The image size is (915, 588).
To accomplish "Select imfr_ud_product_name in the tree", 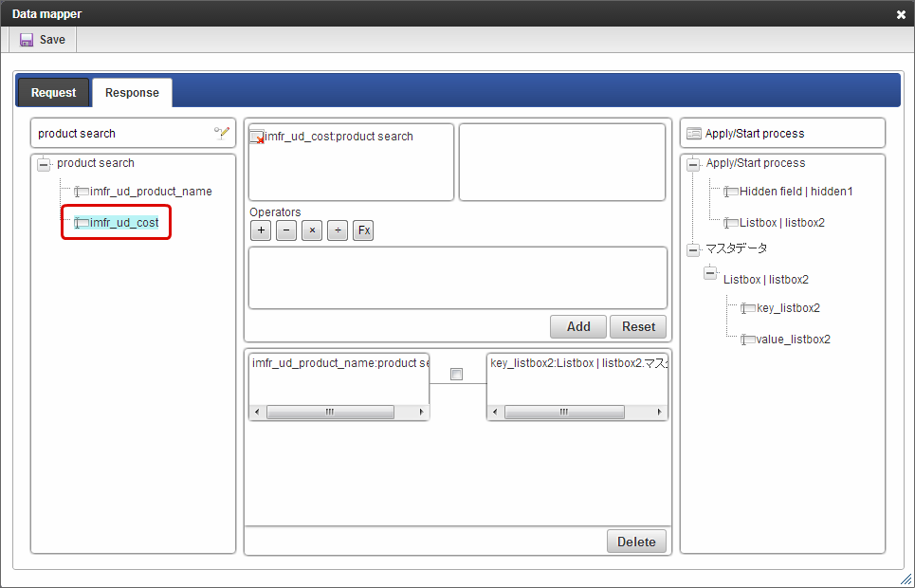I will (x=151, y=192).
